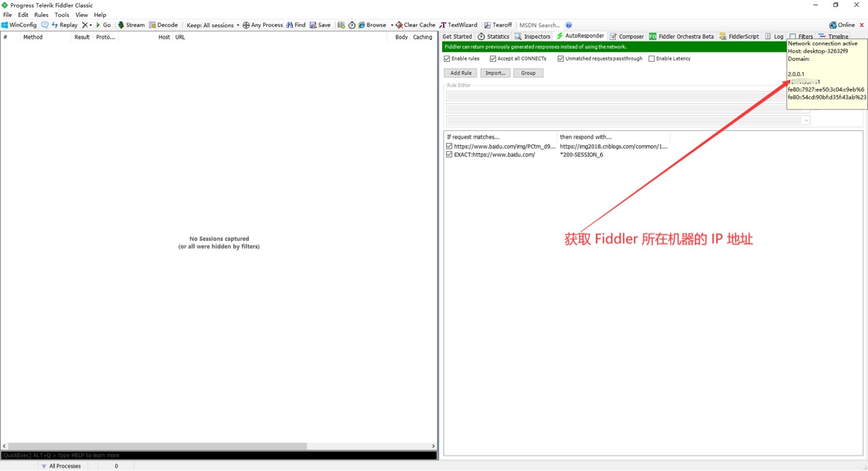The image size is (868, 471).
Task: Replay selected sessions with Replay button
Action: click(x=64, y=25)
